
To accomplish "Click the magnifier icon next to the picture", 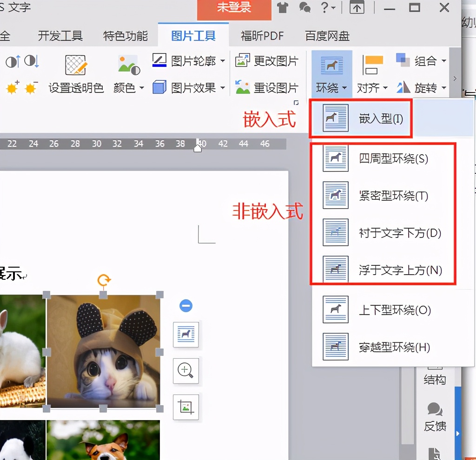I will [185, 371].
